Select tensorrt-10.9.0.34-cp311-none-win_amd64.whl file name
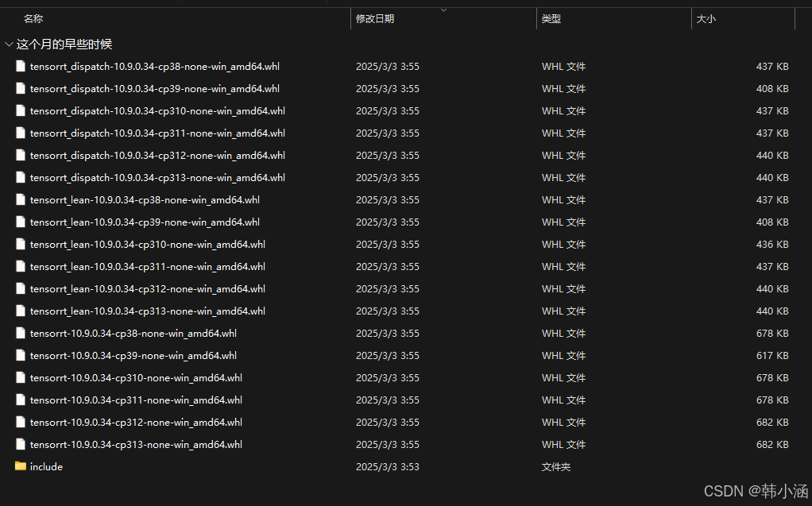 136,400
